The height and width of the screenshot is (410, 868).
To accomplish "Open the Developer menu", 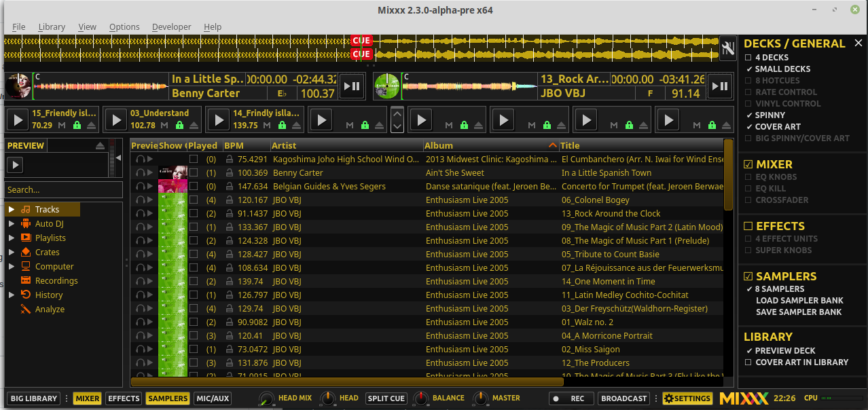I will [x=171, y=26].
